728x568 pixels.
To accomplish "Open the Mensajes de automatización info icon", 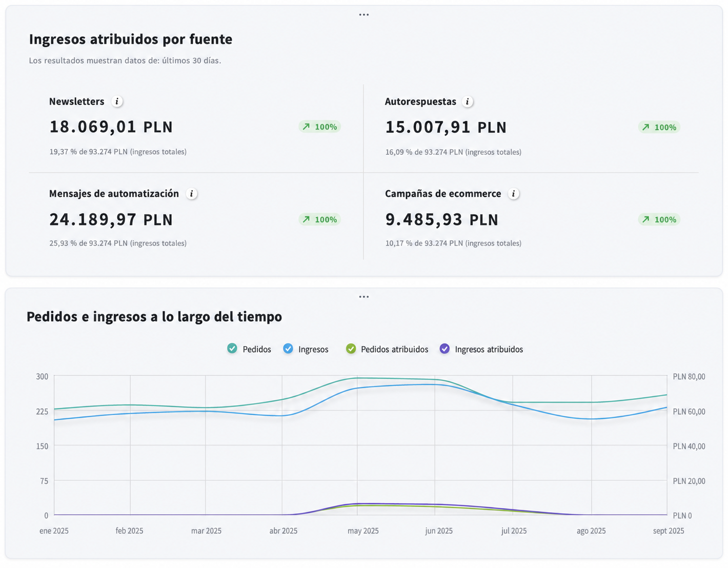I will coord(191,194).
